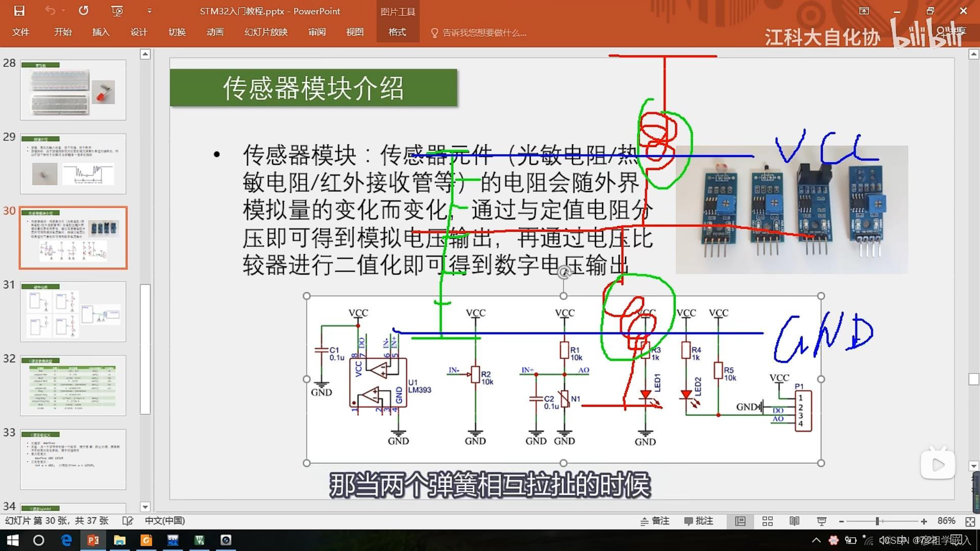The width and height of the screenshot is (980, 551).
Task: Open PowerPoint from the Windows taskbar
Action: [x=93, y=540]
